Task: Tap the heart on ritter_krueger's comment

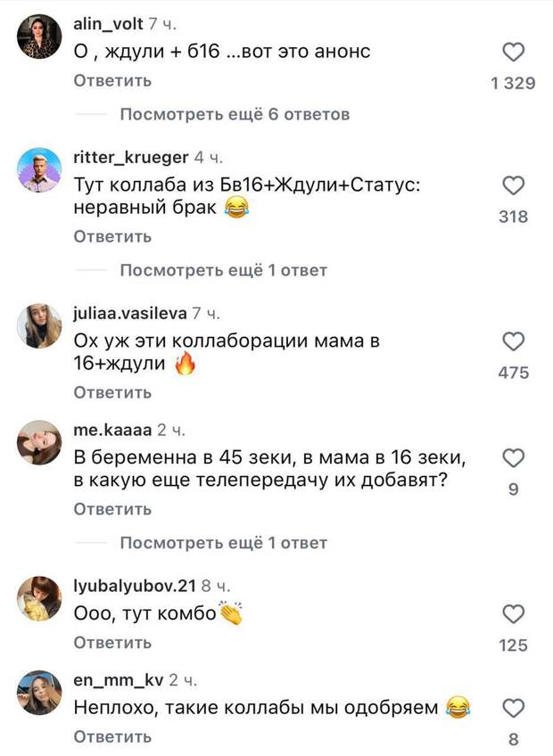Action: click(x=513, y=185)
